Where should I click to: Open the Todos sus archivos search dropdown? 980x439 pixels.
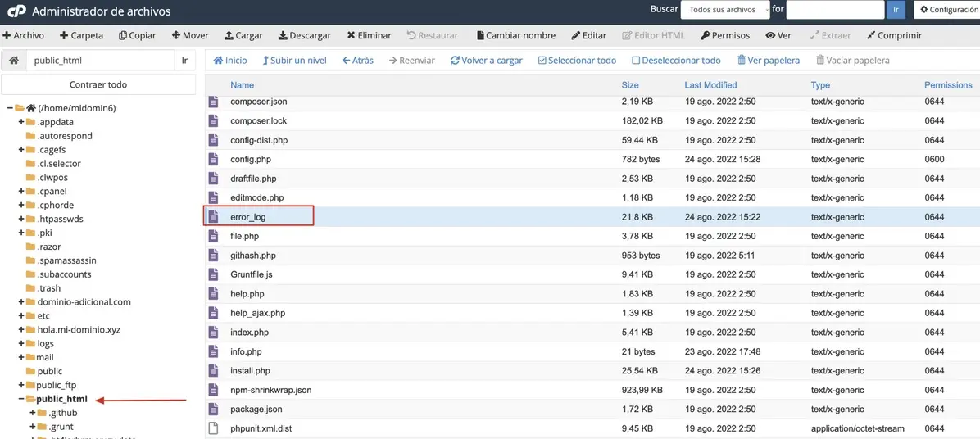[x=725, y=10]
